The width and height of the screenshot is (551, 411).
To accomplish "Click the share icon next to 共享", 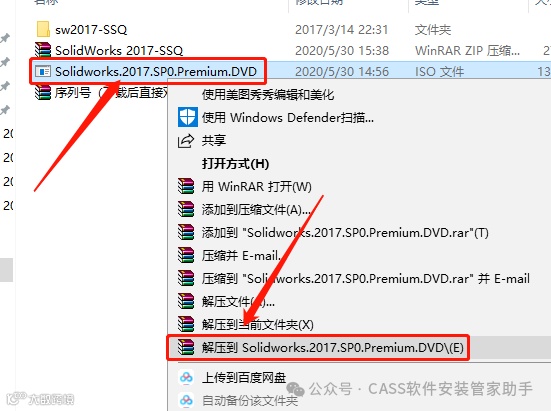I will point(186,141).
